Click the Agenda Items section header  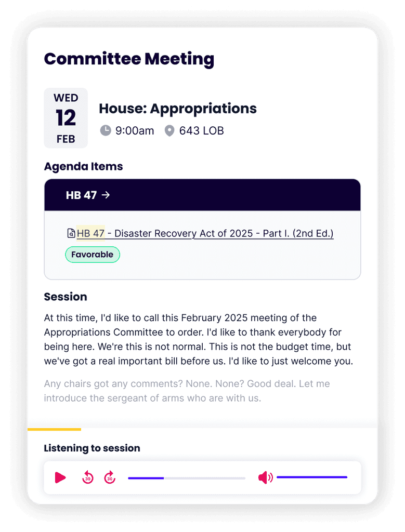pos(83,166)
